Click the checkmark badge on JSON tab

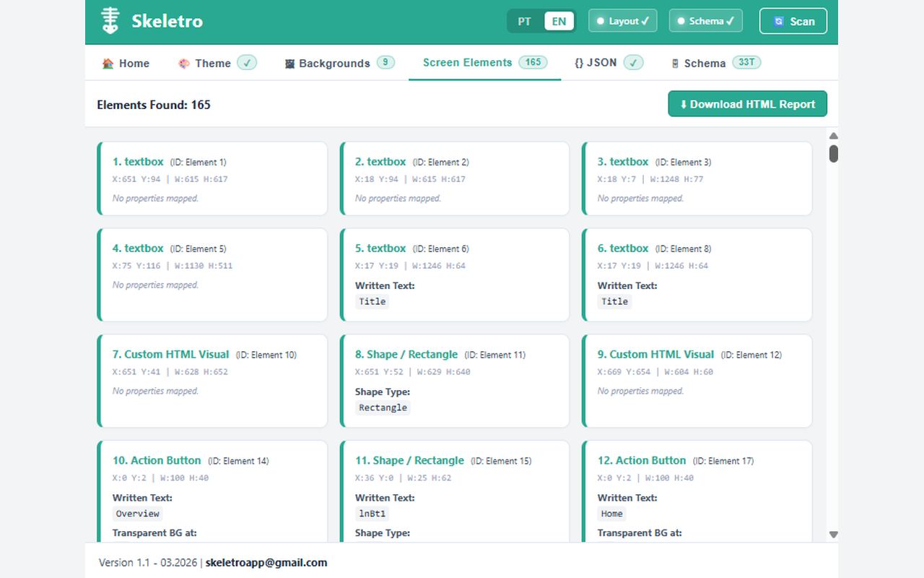(634, 63)
